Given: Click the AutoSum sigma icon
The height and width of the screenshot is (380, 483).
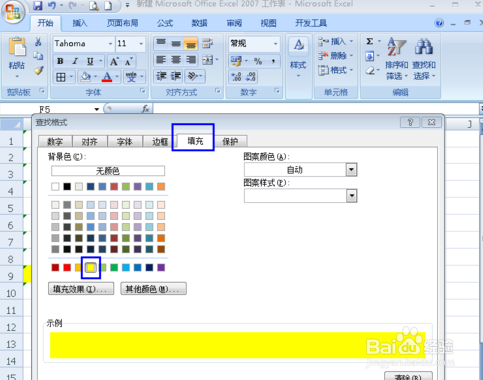Looking at the screenshot, I should pos(369,41).
